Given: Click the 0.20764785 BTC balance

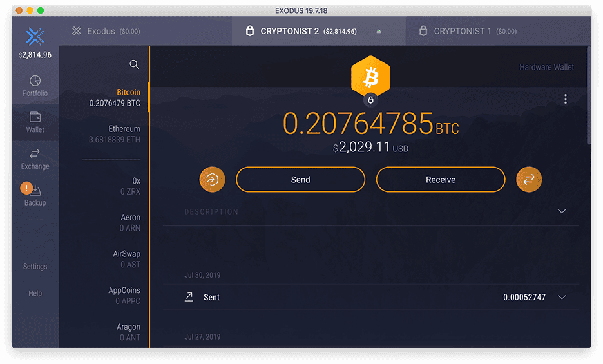Looking at the screenshot, I should [370, 124].
